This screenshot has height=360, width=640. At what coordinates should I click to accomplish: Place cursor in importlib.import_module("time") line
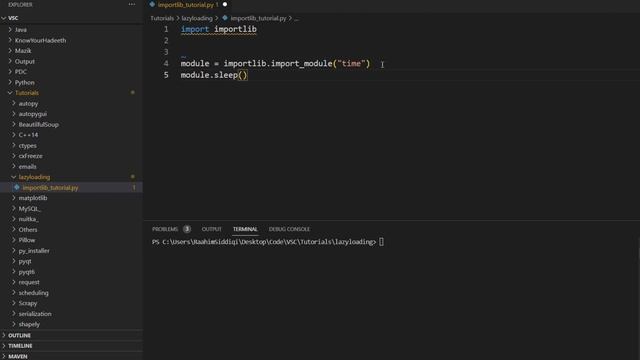point(276,64)
